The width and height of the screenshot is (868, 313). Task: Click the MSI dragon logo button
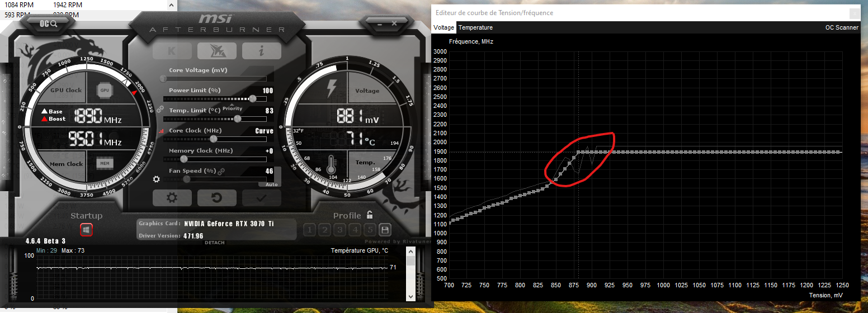(x=216, y=51)
